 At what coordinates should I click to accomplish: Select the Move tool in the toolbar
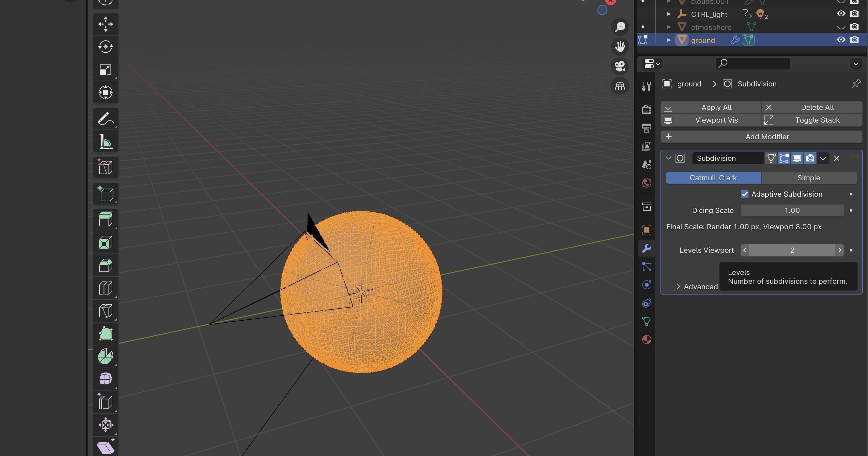click(x=105, y=24)
